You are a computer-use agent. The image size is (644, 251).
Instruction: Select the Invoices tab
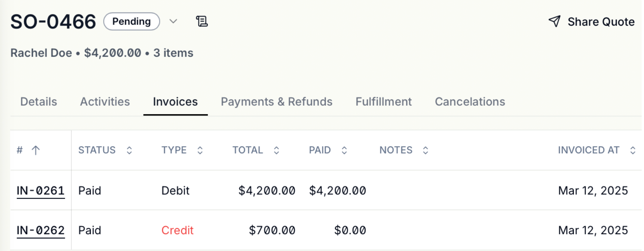tap(175, 102)
